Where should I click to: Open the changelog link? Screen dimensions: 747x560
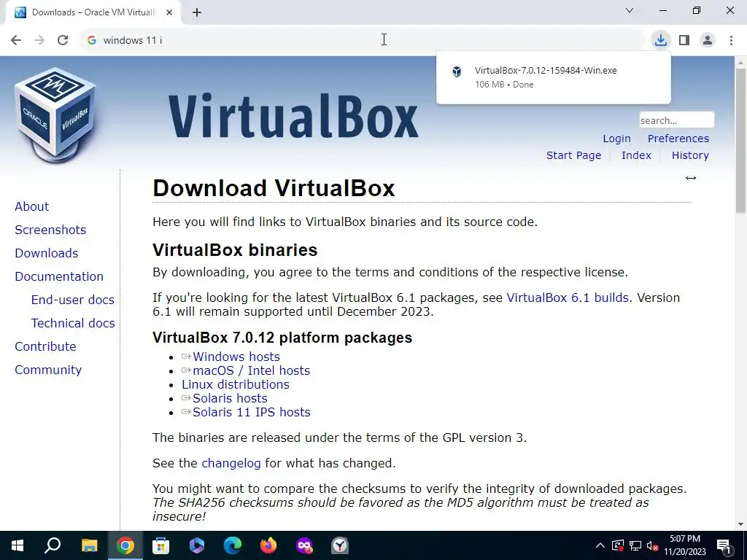[231, 463]
